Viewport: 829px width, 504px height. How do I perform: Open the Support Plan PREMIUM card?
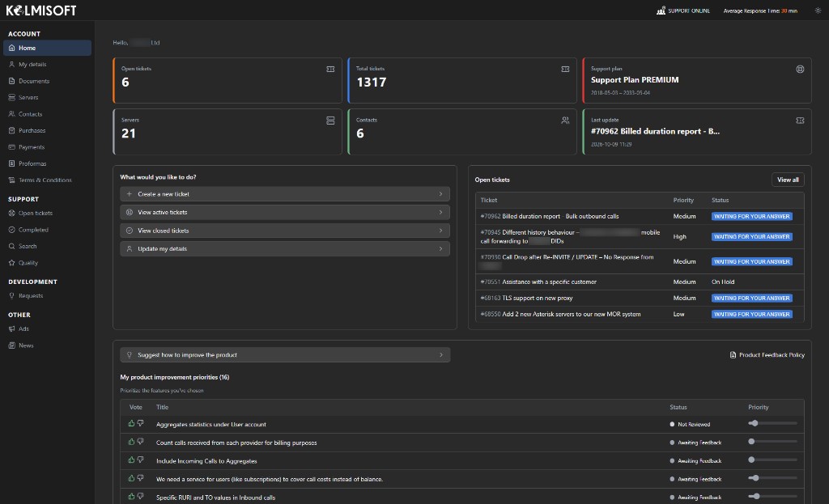tap(697, 80)
